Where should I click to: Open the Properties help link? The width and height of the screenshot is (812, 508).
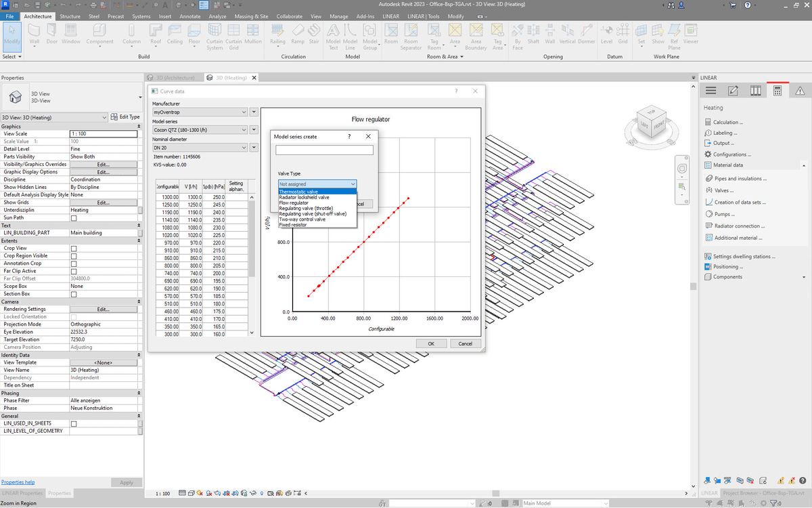coord(18,482)
